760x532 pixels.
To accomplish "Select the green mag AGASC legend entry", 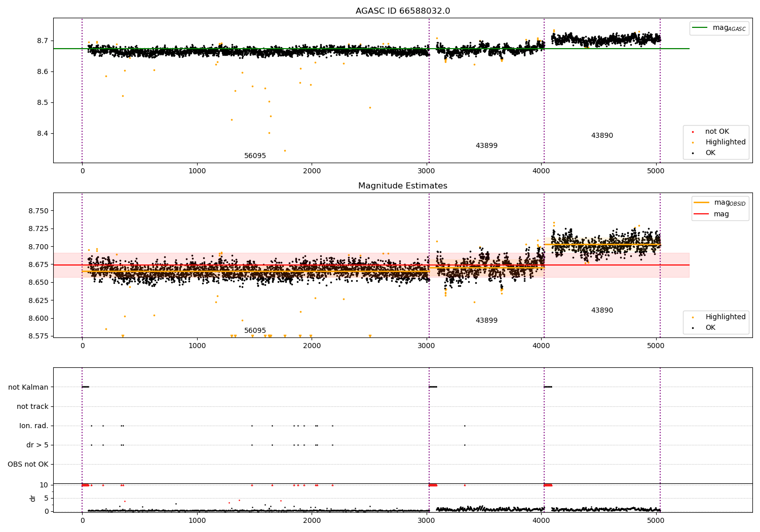I will point(719,28).
